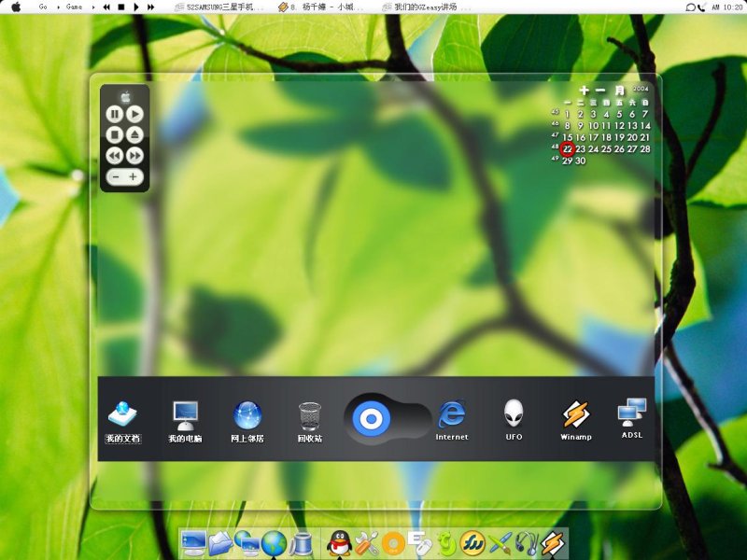Click the globe icon in the bottom dock
Screen dimensions: 747x560
point(274,542)
